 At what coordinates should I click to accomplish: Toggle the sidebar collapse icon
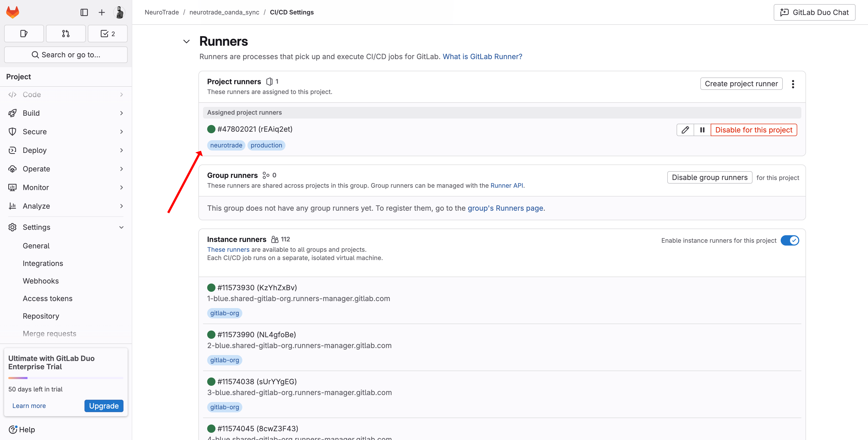tap(84, 12)
